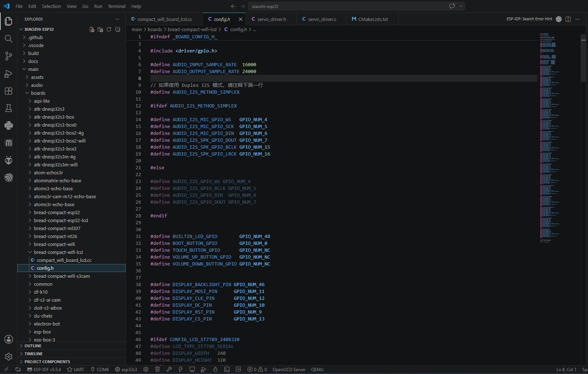Viewport: 588px width, 374px height.
Task: Click ESP-IDF v5.5.4 version in status bar
Action: tap(44, 369)
